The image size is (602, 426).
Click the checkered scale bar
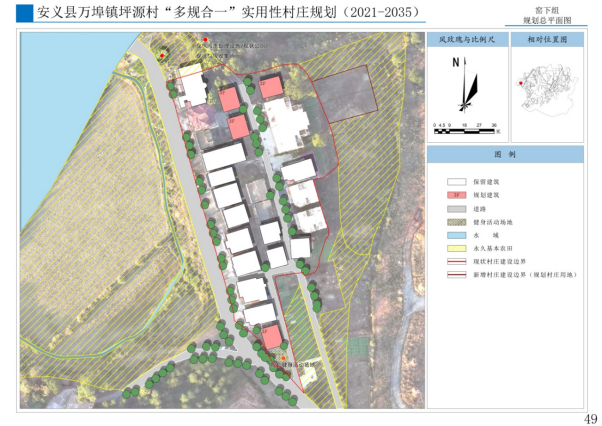[465, 131]
